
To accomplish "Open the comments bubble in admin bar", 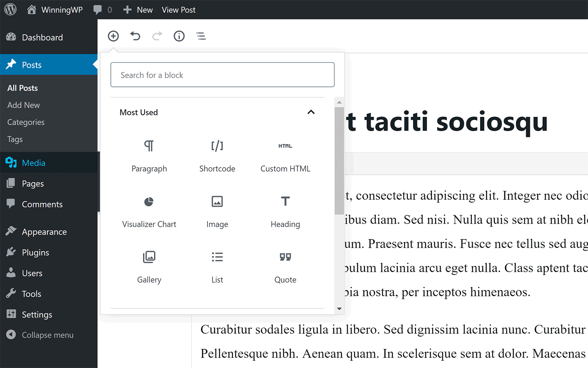I will pyautogui.click(x=103, y=10).
